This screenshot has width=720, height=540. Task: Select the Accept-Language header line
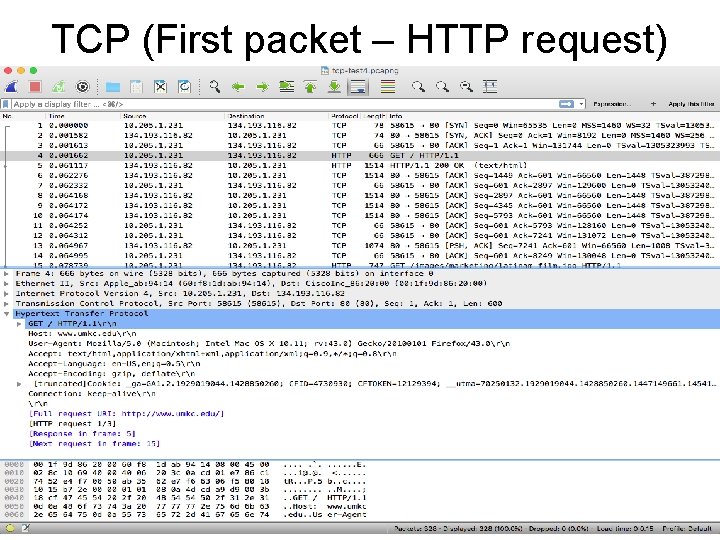coord(114,364)
